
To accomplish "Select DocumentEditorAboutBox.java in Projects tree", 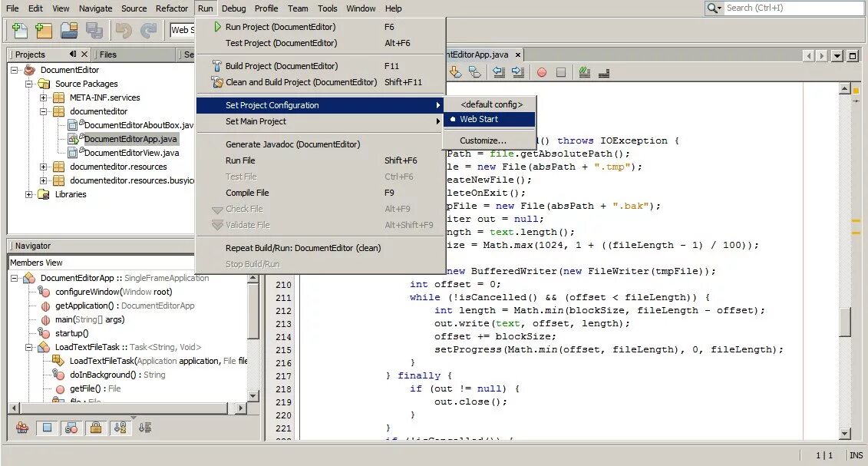I will click(x=138, y=125).
